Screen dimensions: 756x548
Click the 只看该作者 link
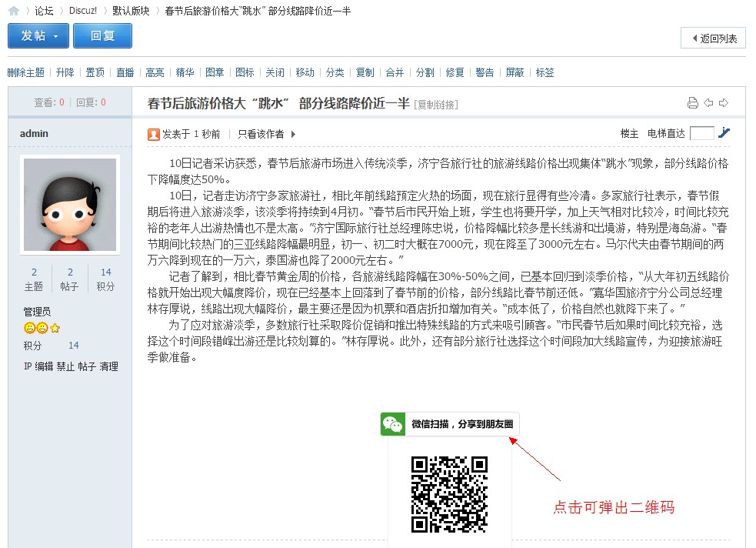tap(261, 134)
